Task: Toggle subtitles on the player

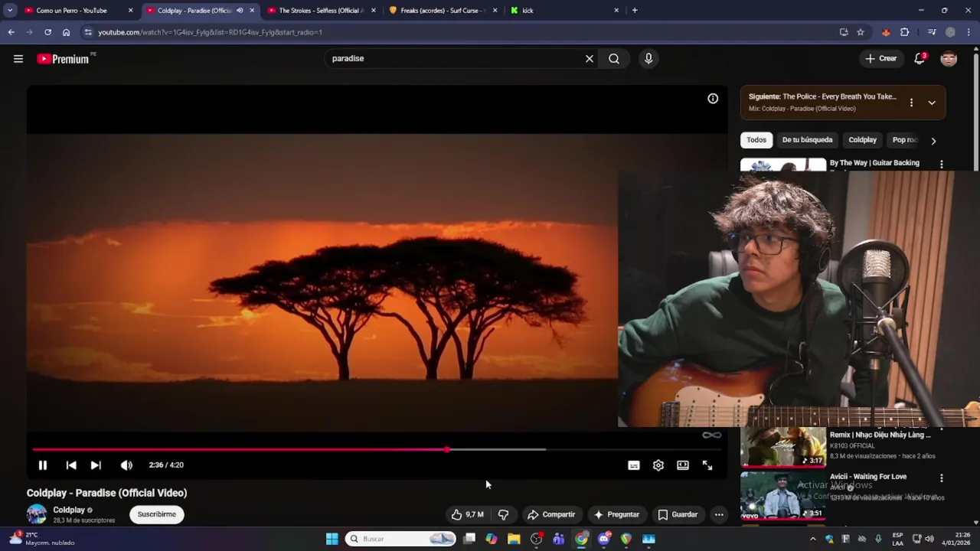Action: point(634,465)
